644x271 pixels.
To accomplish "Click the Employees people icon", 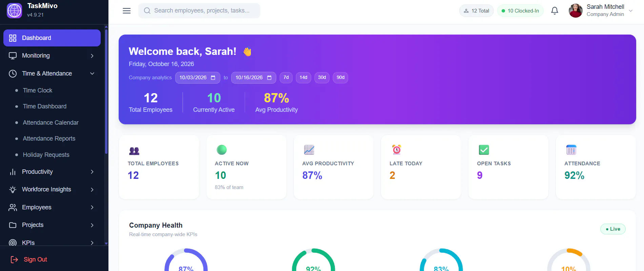I will pyautogui.click(x=13, y=207).
